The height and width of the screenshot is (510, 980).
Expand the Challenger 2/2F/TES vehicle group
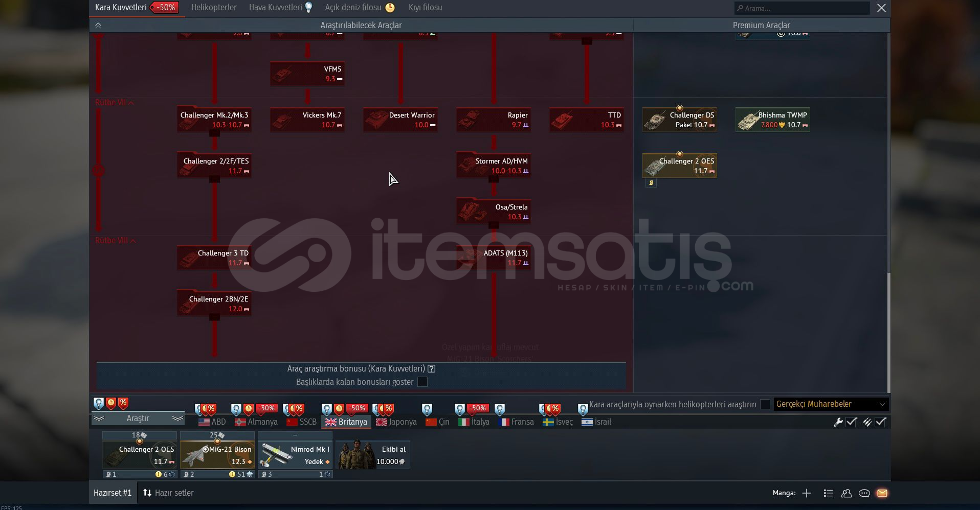click(x=214, y=166)
